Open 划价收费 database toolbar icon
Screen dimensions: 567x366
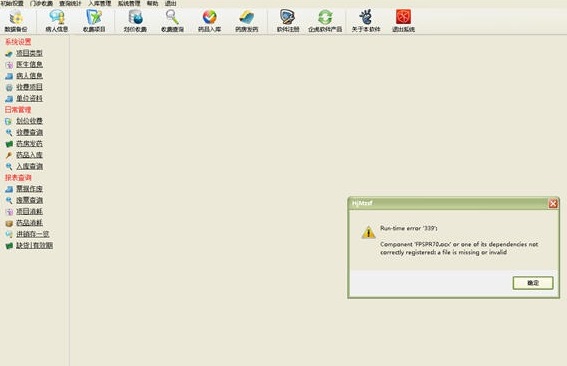pos(135,21)
